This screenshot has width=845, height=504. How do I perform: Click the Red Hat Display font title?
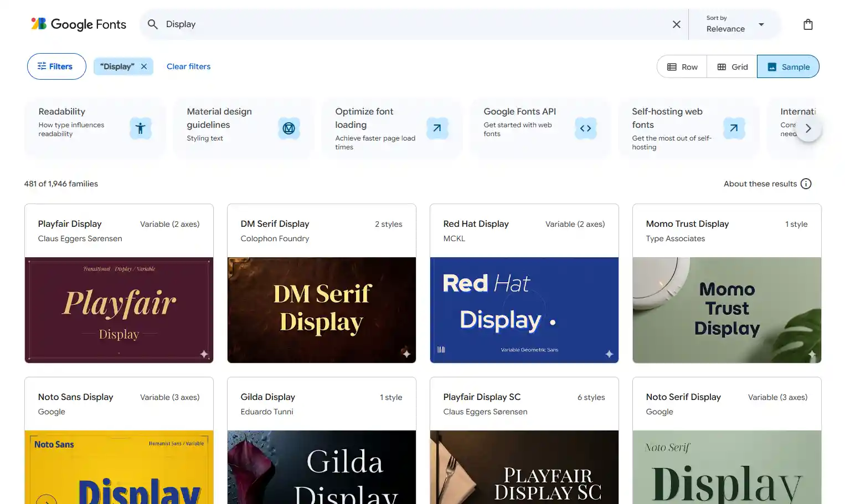coord(476,224)
